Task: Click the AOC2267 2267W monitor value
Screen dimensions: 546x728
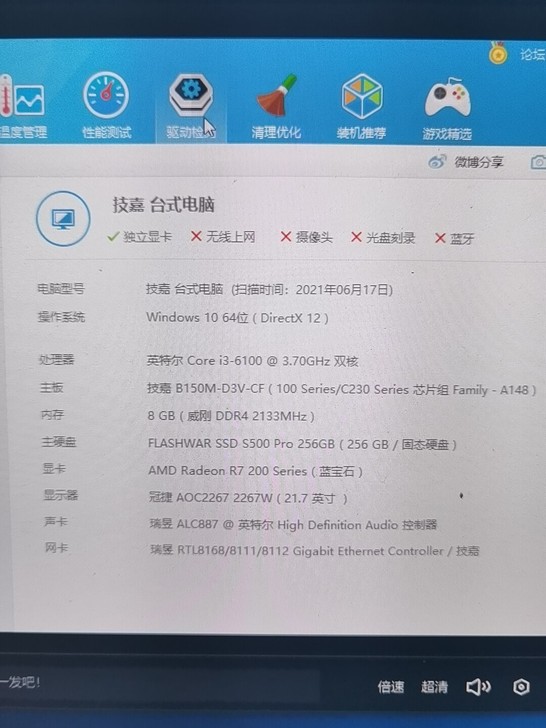Action: point(248,498)
